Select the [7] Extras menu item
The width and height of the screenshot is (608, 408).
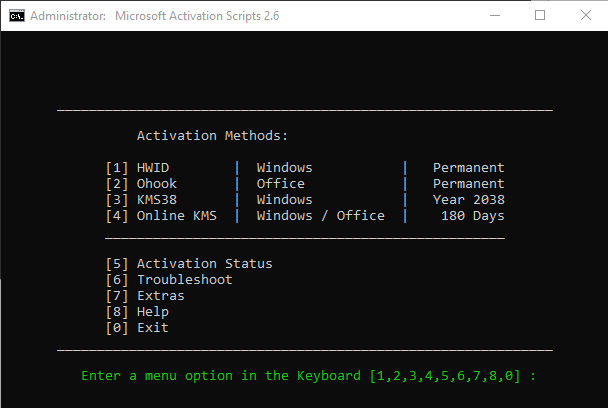pyautogui.click(x=144, y=296)
